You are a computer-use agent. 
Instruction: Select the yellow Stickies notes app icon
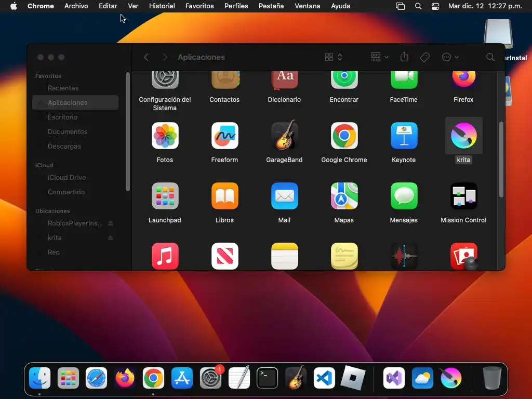(x=344, y=256)
